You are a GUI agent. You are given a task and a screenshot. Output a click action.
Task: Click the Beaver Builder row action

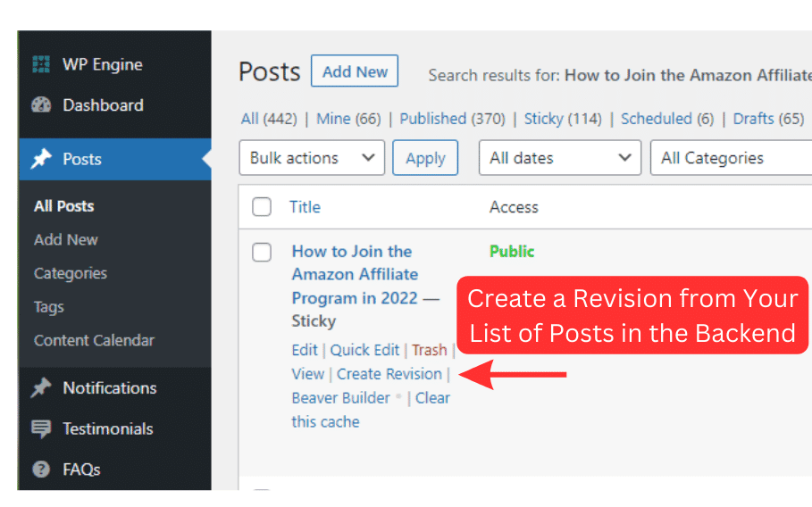click(340, 398)
